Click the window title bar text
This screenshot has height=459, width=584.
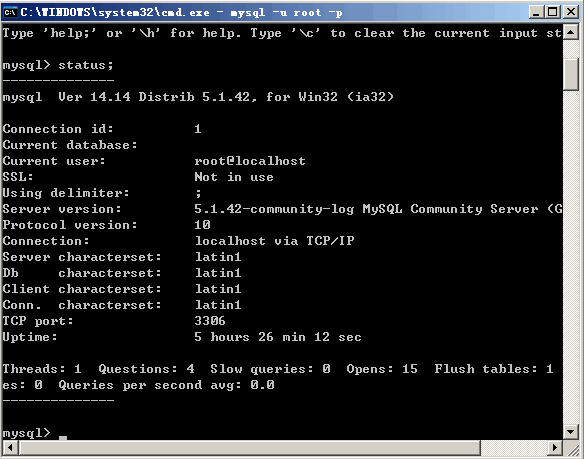click(x=181, y=13)
